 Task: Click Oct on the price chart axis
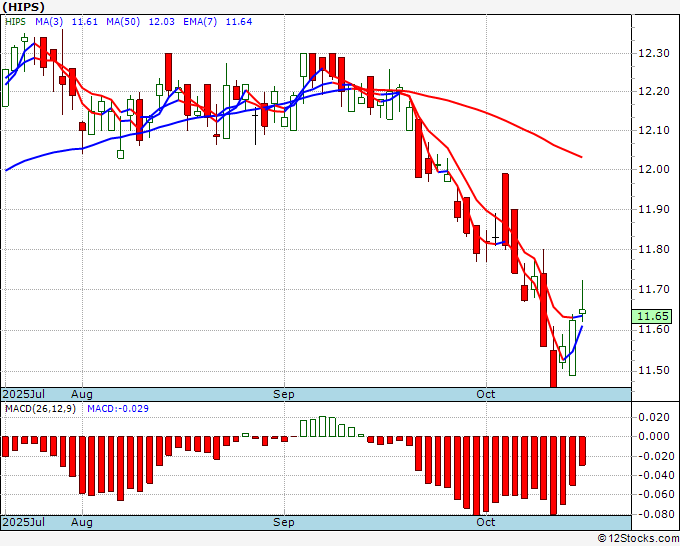(x=486, y=394)
